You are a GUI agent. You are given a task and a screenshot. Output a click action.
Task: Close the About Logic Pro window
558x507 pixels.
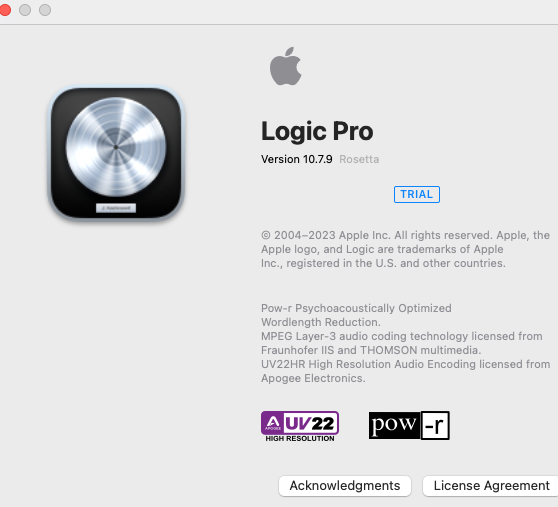[5, 10]
